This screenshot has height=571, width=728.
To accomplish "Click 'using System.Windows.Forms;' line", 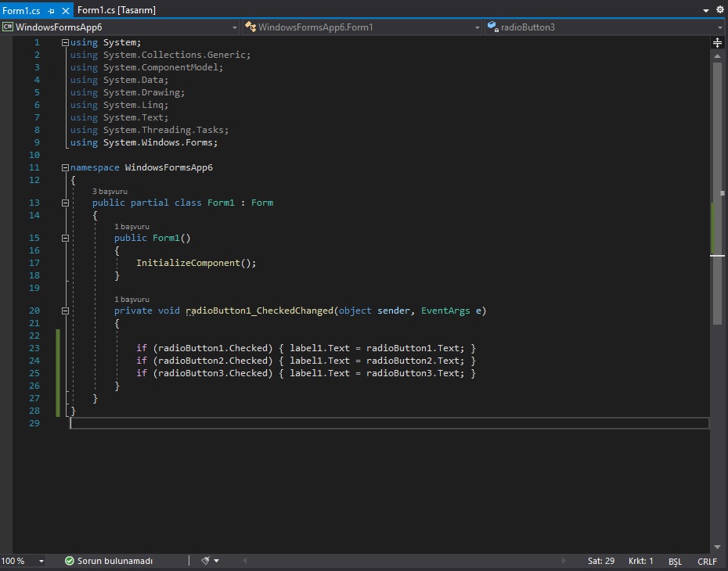I will (x=144, y=143).
